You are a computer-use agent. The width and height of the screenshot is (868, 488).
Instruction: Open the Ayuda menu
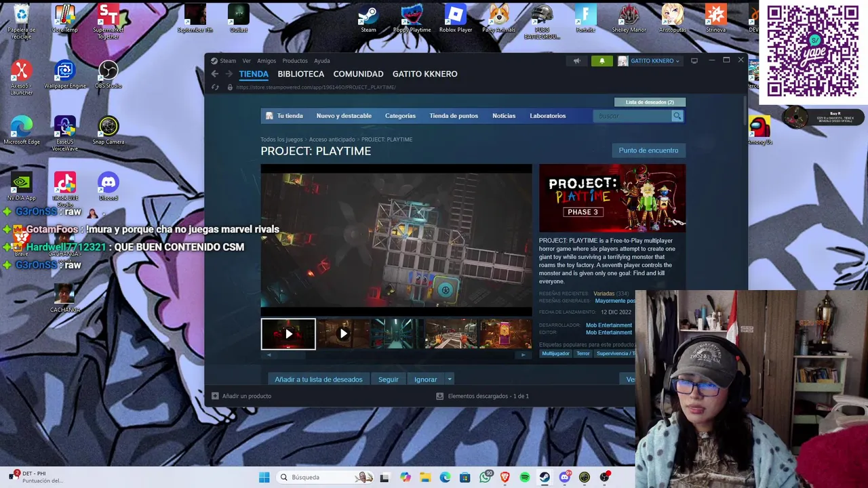coord(322,61)
